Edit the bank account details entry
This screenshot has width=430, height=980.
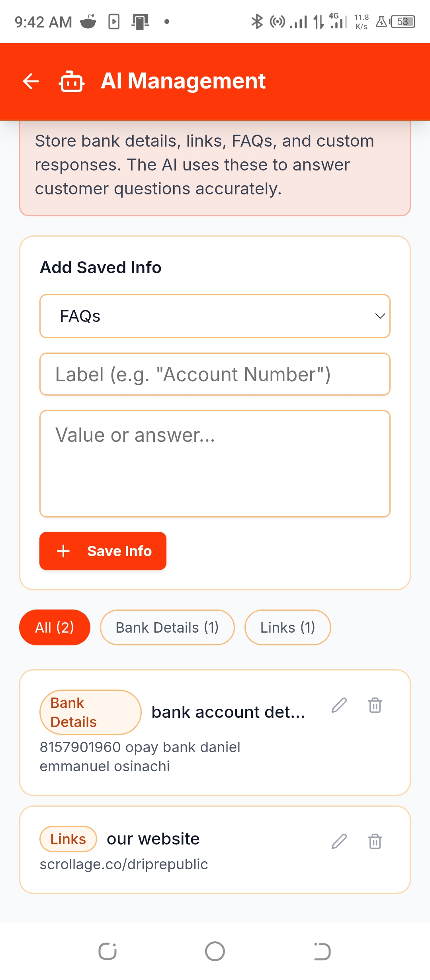point(339,705)
